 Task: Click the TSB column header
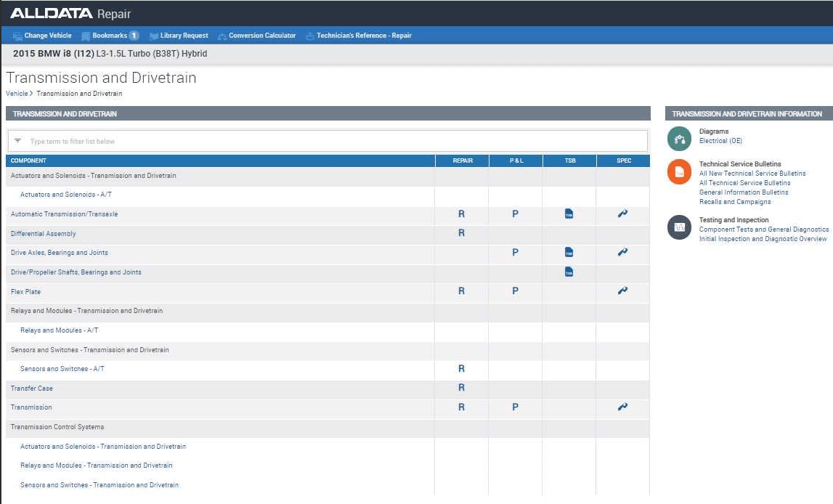pos(569,160)
